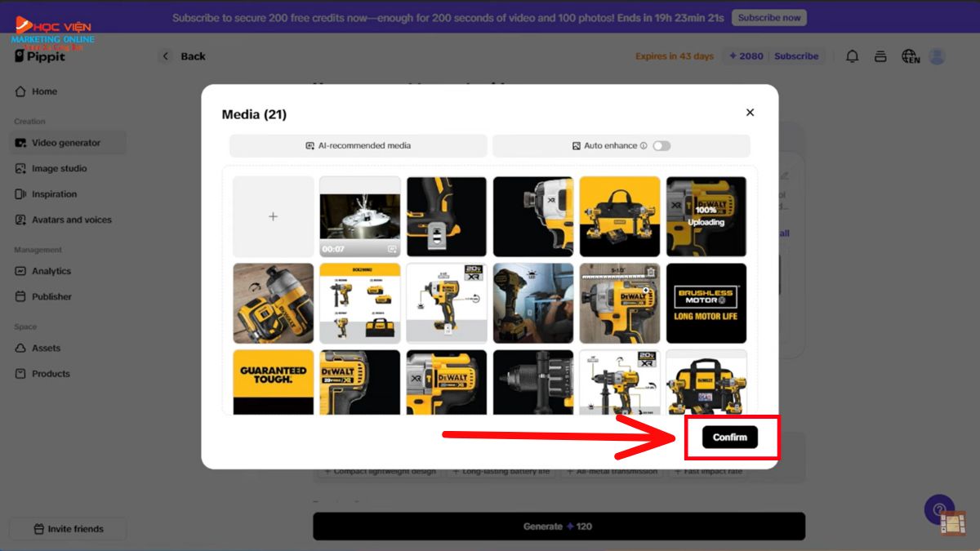
Task: Open Assets under Space
Action: tap(67, 348)
